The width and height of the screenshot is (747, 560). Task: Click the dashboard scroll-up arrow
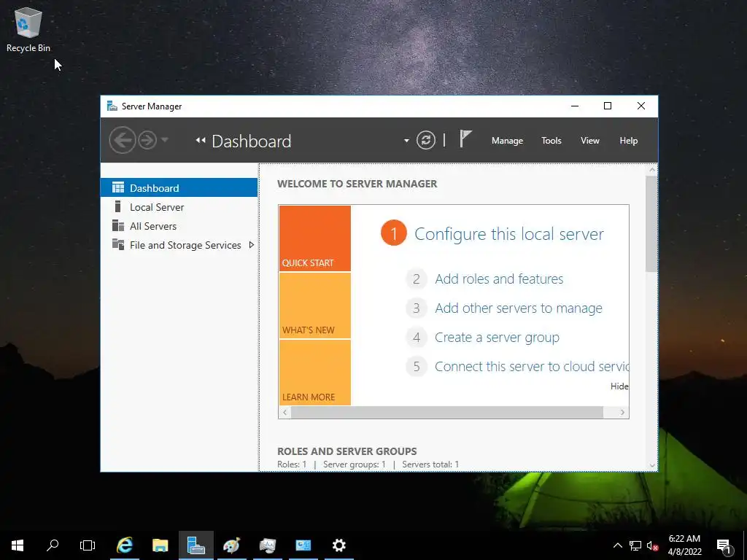(651, 169)
